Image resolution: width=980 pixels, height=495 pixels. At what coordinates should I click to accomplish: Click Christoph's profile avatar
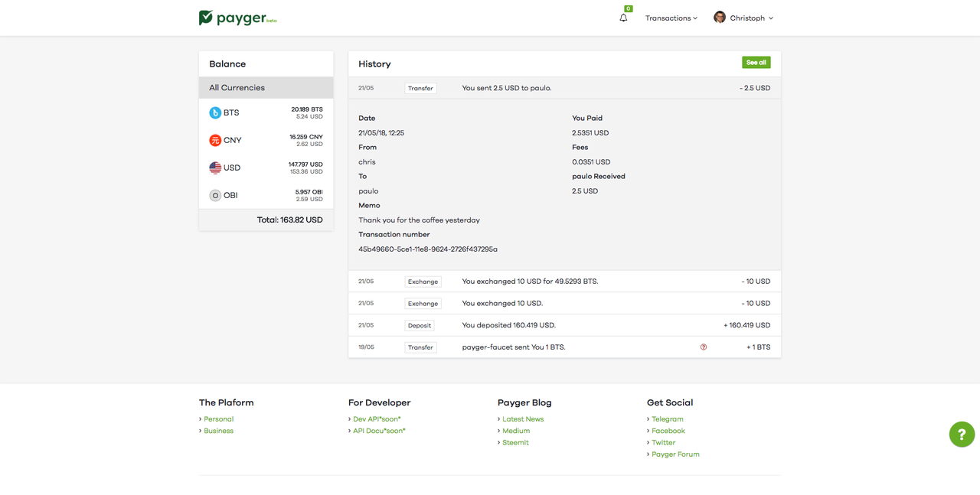coord(720,18)
